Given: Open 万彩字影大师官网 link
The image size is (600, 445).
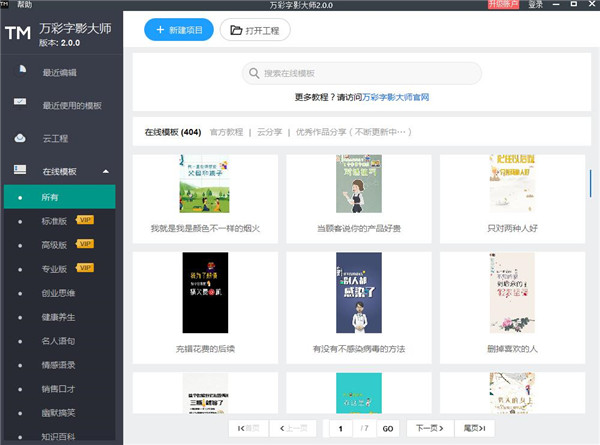Looking at the screenshot, I should [395, 97].
